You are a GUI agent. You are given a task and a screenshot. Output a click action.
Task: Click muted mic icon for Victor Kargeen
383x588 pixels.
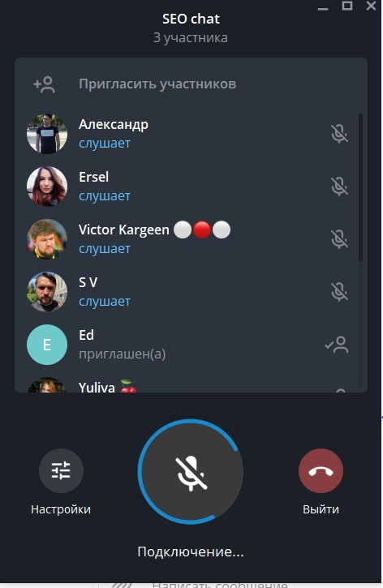[339, 239]
